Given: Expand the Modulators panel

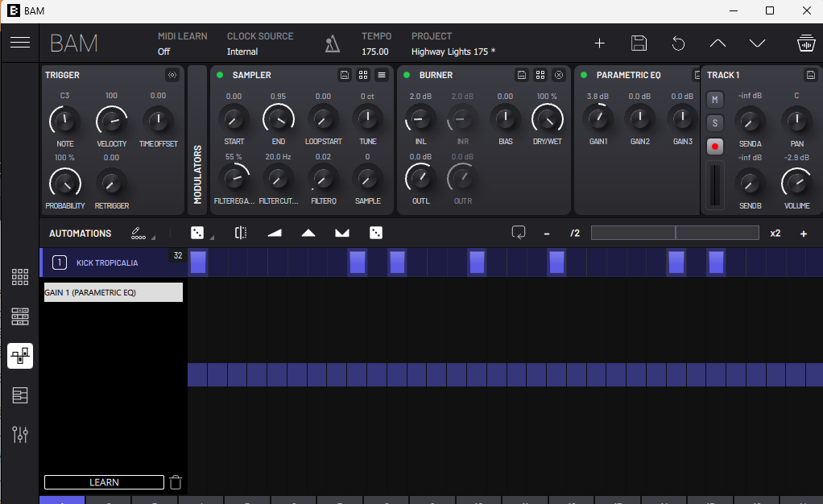Looking at the screenshot, I should [197, 140].
